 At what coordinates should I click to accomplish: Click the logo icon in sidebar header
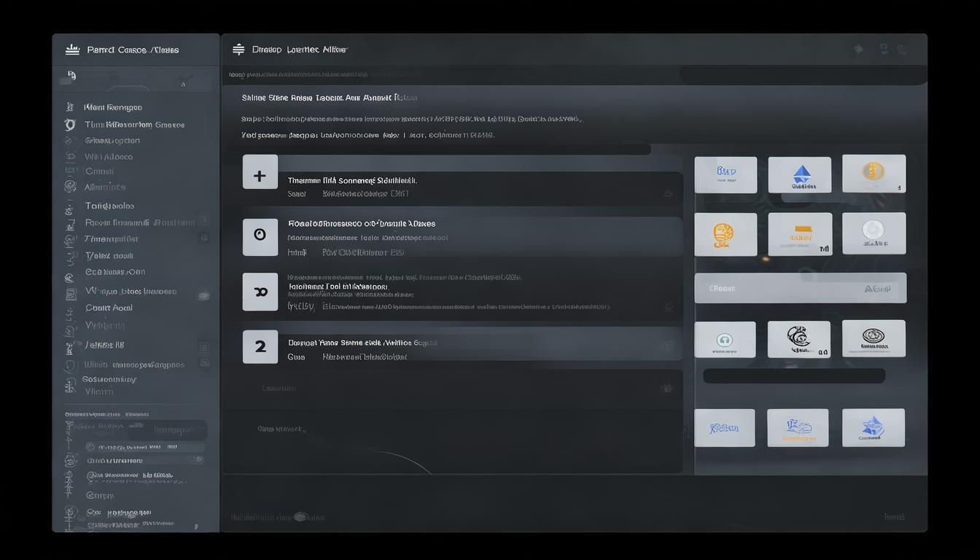[x=72, y=50]
